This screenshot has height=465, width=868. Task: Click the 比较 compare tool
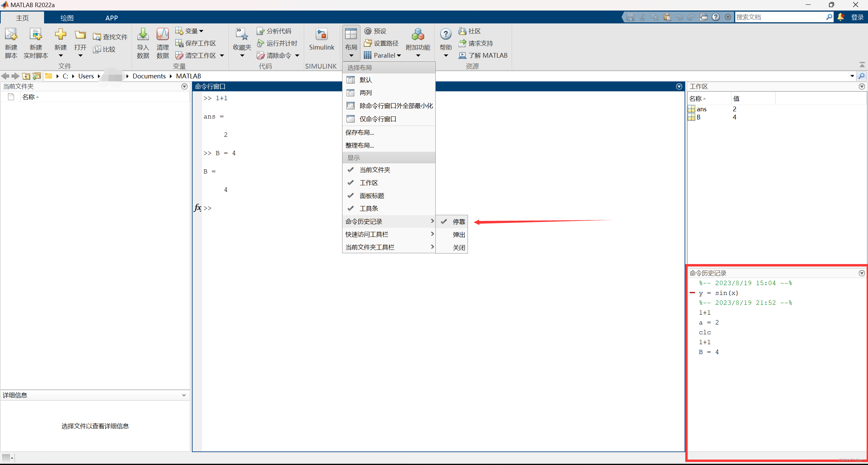point(104,49)
